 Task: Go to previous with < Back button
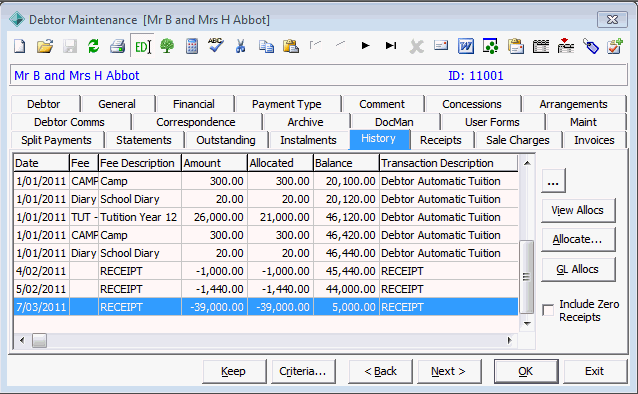click(x=380, y=371)
